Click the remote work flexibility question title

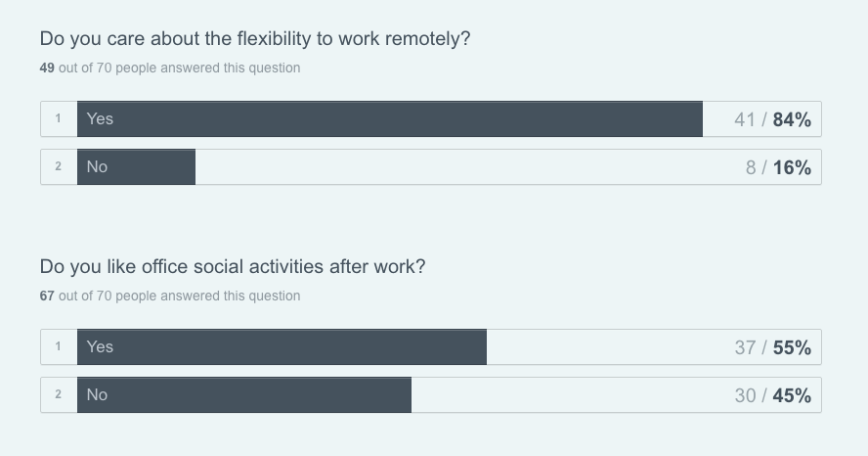click(x=255, y=39)
